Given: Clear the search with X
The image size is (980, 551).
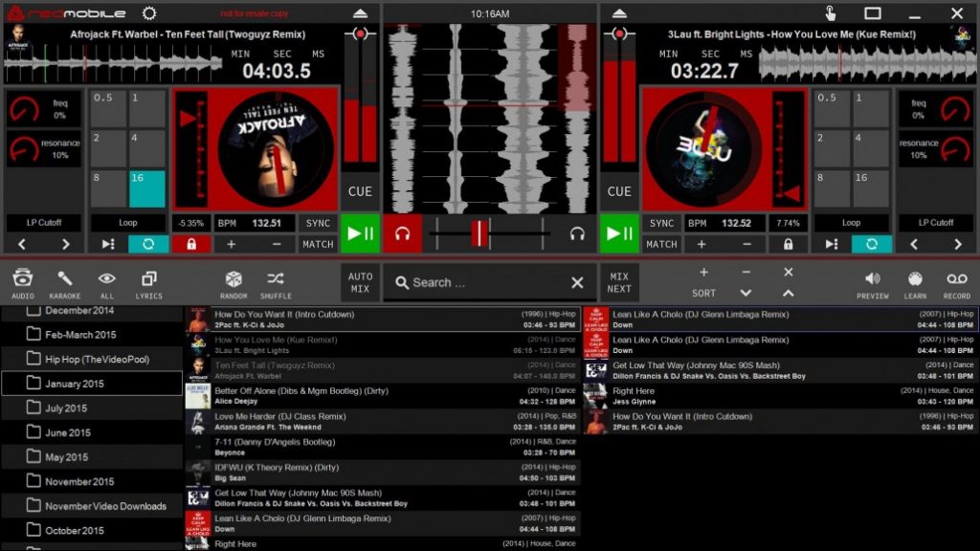Looking at the screenshot, I should click(x=577, y=282).
